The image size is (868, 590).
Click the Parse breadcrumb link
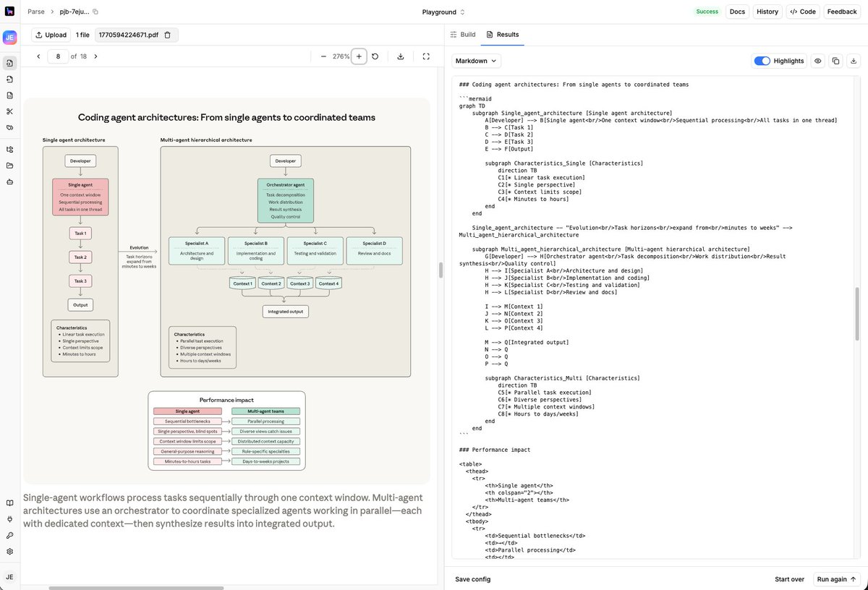pos(36,12)
